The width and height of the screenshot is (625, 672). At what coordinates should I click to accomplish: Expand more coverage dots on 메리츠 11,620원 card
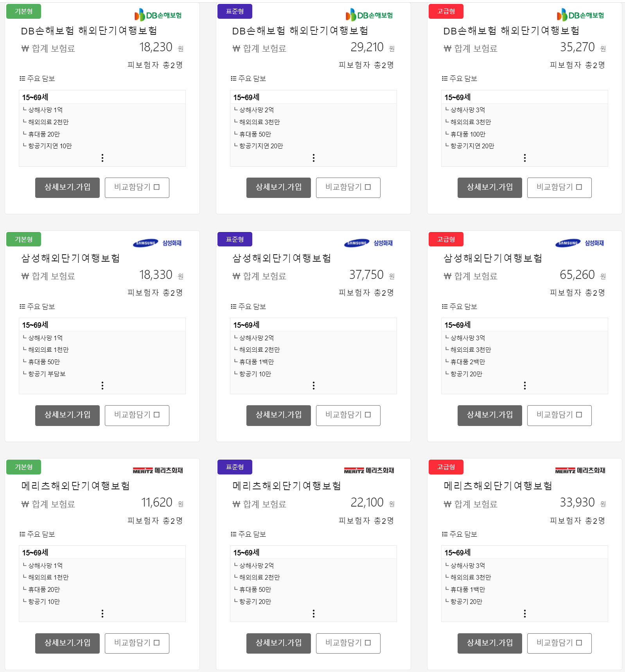coord(102,613)
